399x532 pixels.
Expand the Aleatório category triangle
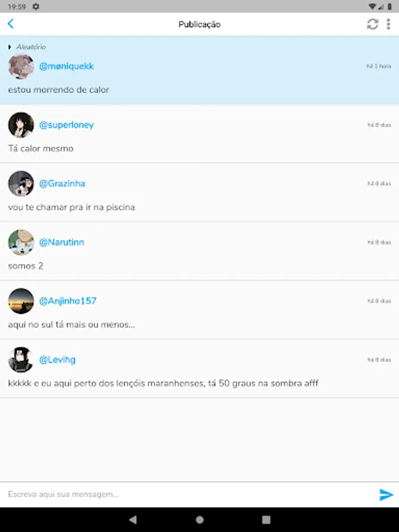click(10, 47)
